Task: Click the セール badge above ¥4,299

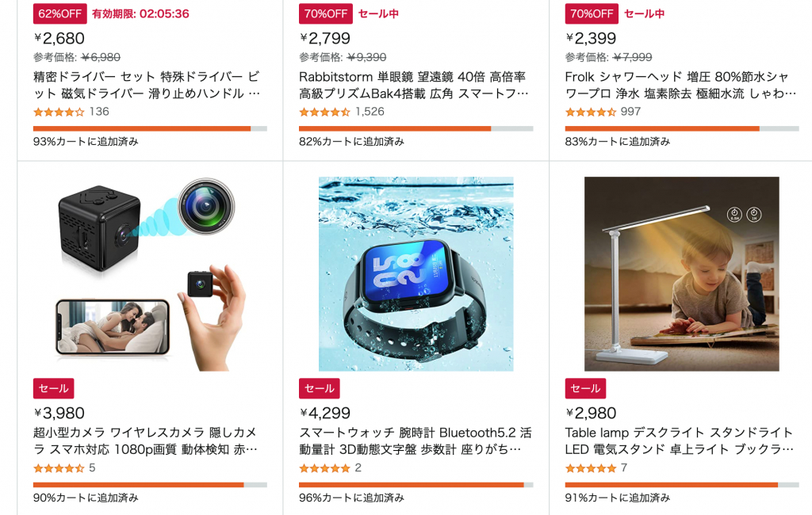Action: [x=320, y=388]
